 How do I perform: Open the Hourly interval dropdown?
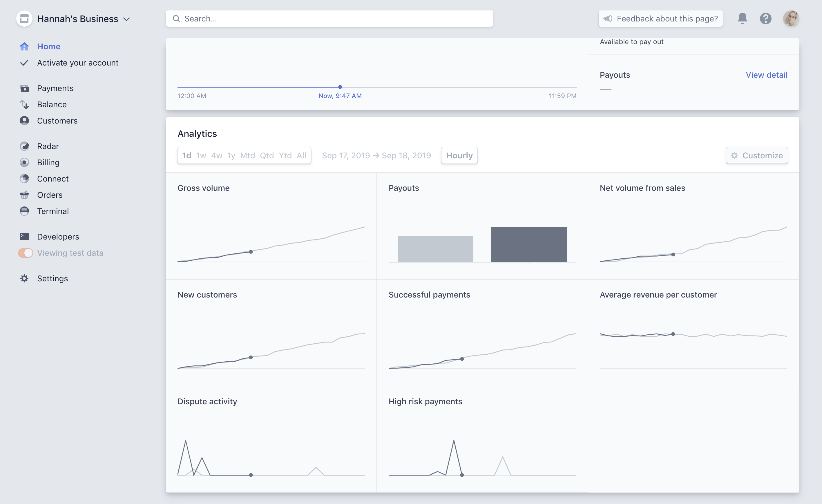click(x=459, y=155)
